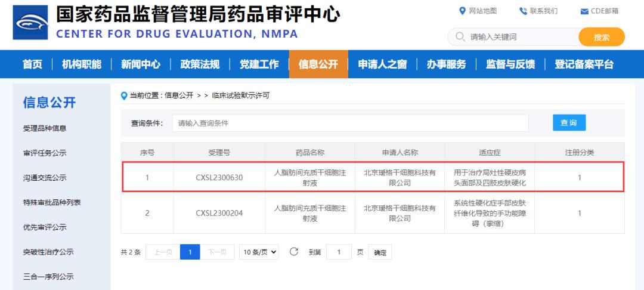Click the 确定 page jump button
The height and width of the screenshot is (290, 644).
[380, 252]
